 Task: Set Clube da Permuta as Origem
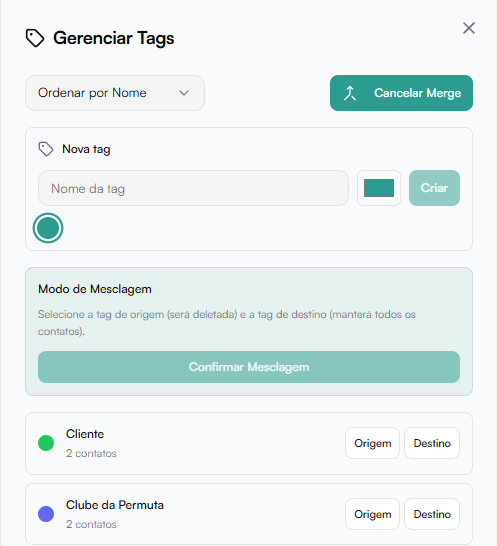point(372,514)
